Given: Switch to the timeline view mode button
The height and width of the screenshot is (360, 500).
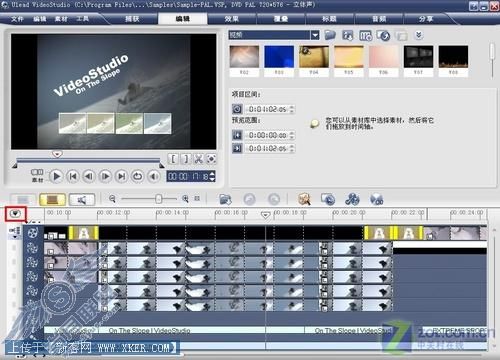Looking at the screenshot, I should click(x=52, y=199).
